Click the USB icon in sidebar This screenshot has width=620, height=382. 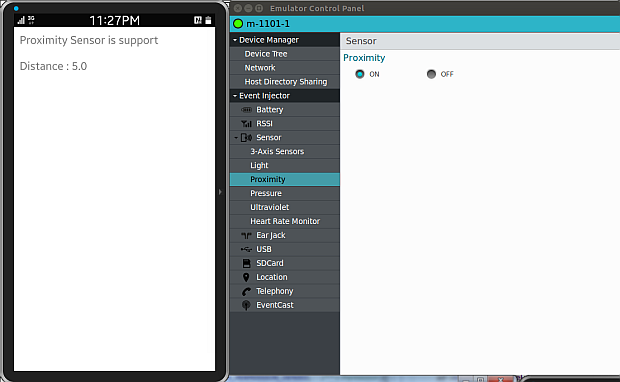[246, 250]
